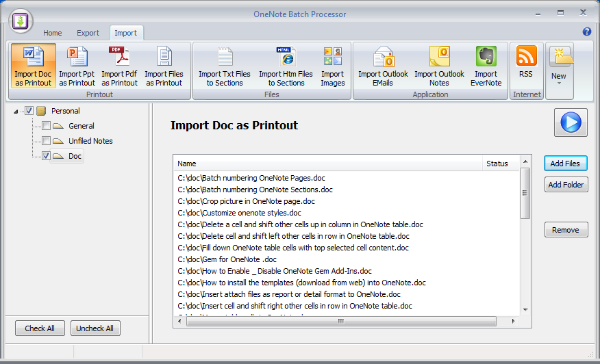Click the Uncheck All button

pyautogui.click(x=95, y=328)
